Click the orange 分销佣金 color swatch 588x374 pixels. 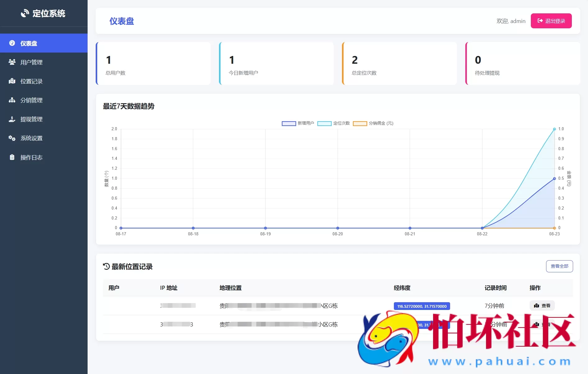click(x=360, y=123)
